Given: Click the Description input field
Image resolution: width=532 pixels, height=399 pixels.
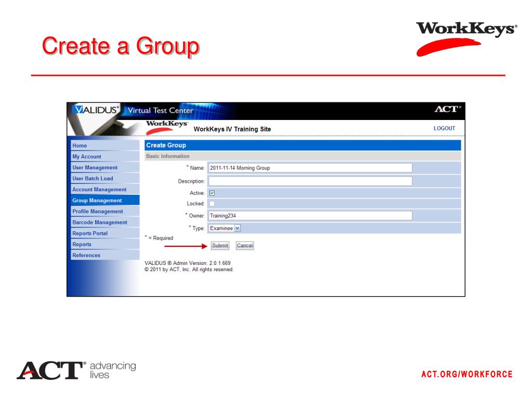Looking at the screenshot, I should click(x=310, y=181).
